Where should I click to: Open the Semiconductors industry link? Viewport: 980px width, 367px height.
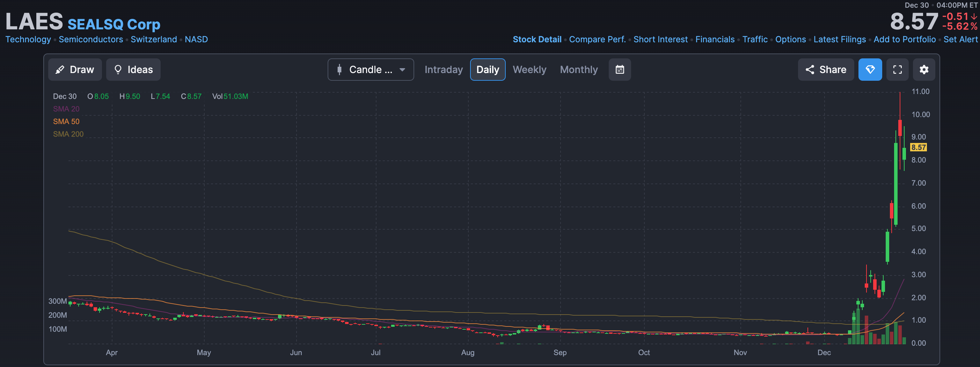(91, 39)
